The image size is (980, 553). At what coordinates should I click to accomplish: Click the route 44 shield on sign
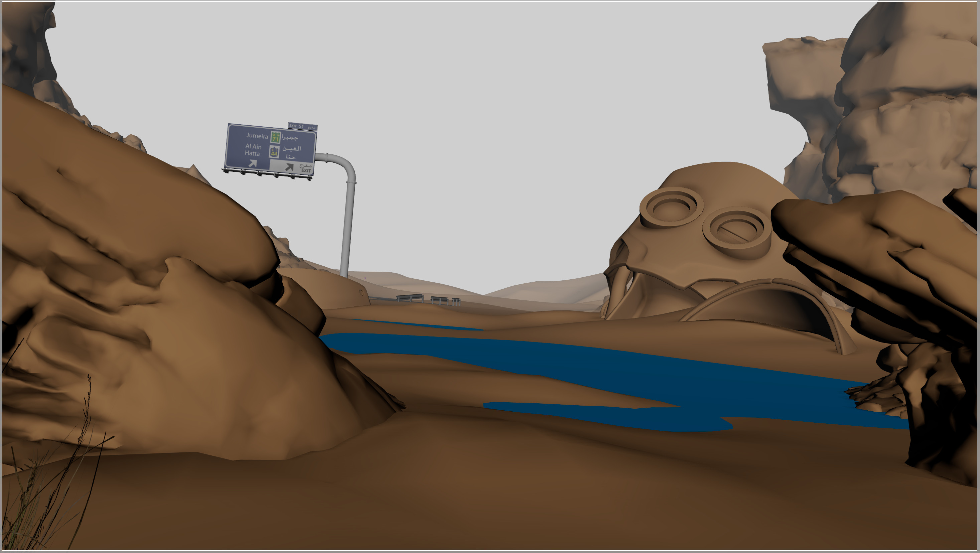274,152
